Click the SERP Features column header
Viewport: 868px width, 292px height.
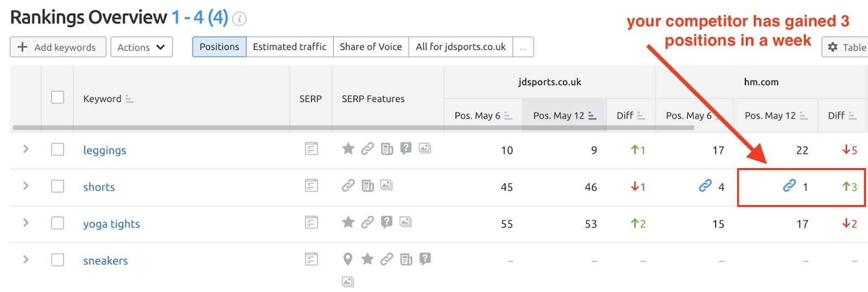[x=373, y=99]
